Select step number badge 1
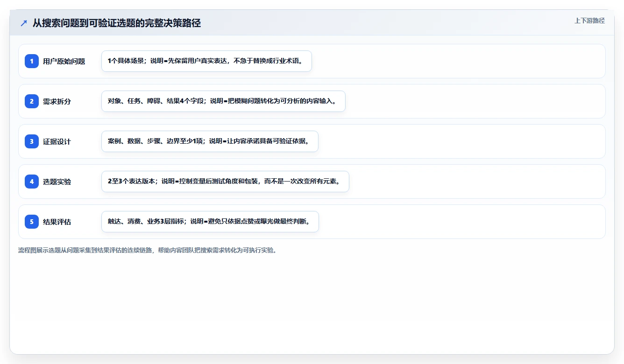This screenshot has height=364, width=624. [32, 61]
